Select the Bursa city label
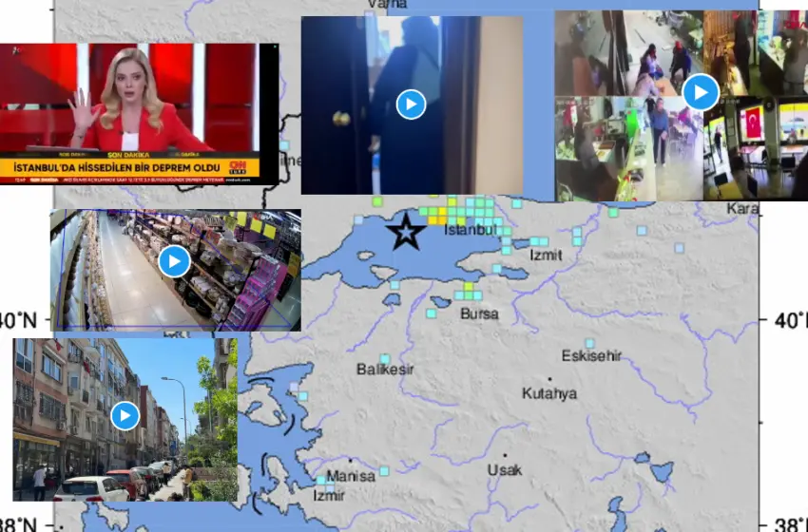Screen dimensions: 808x532 (x=478, y=313)
